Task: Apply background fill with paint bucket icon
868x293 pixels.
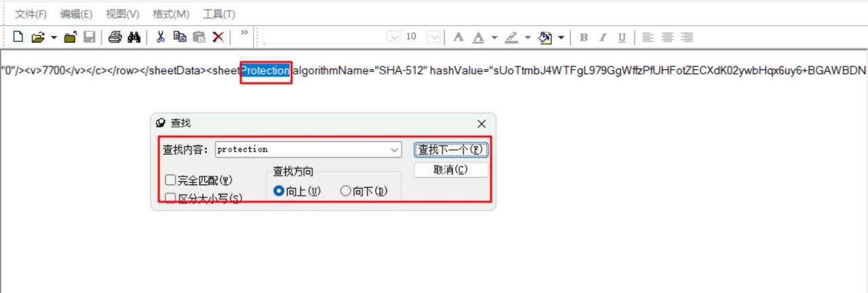Action: click(x=546, y=37)
